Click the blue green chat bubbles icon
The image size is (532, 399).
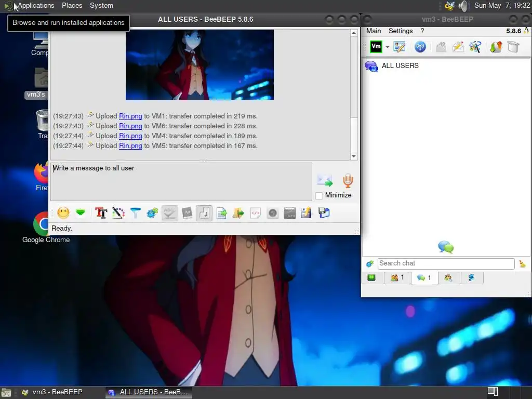[x=446, y=247]
